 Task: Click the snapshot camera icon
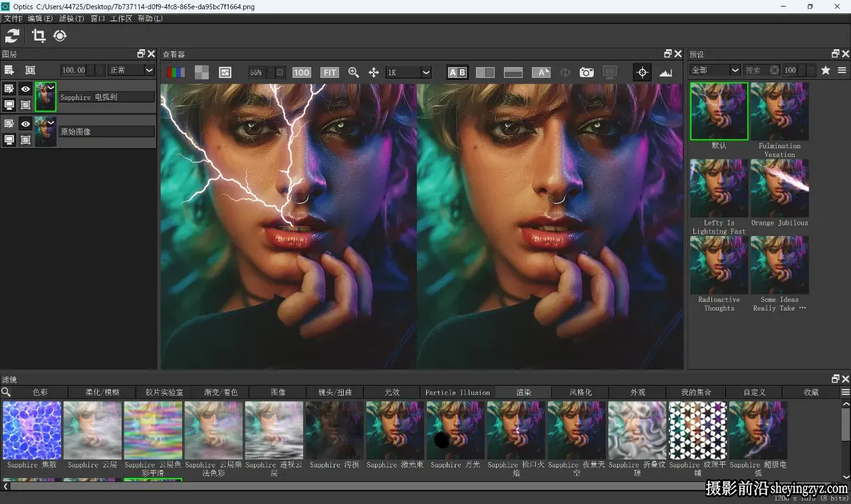pos(586,72)
